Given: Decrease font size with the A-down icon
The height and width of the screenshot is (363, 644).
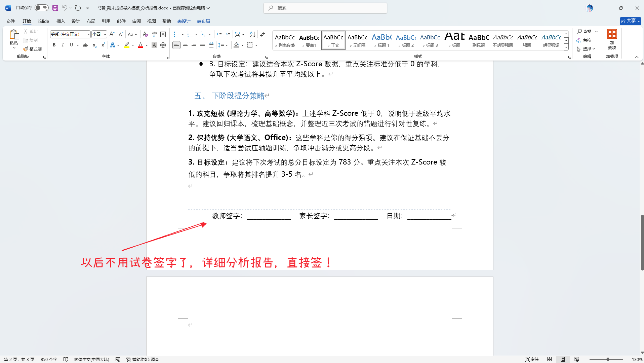Looking at the screenshot, I should (x=121, y=34).
